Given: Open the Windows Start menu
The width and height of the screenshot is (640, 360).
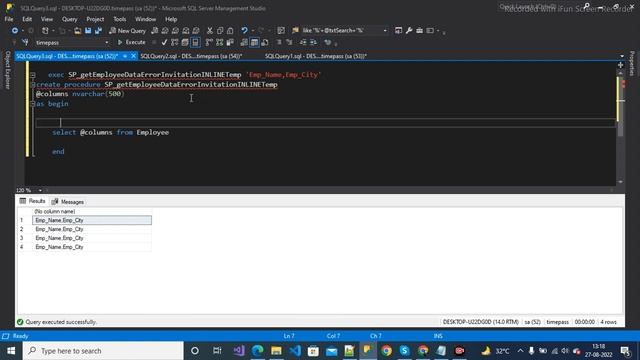Looking at the screenshot, I should point(11,351).
